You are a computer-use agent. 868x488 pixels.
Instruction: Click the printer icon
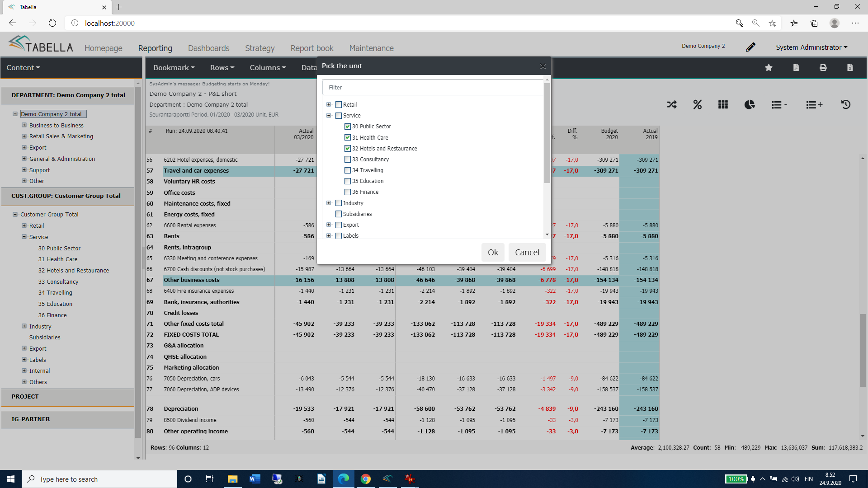point(823,68)
